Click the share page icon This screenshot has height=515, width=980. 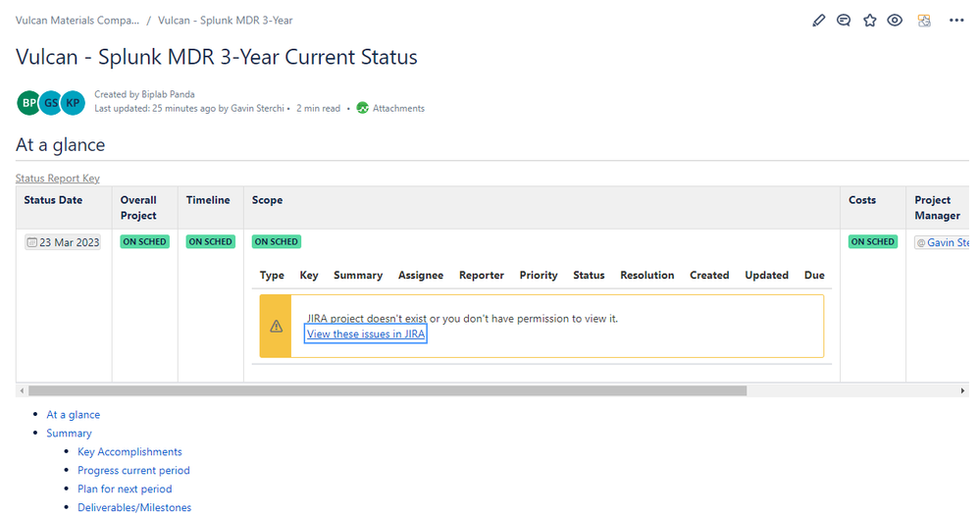pyautogui.click(x=924, y=21)
